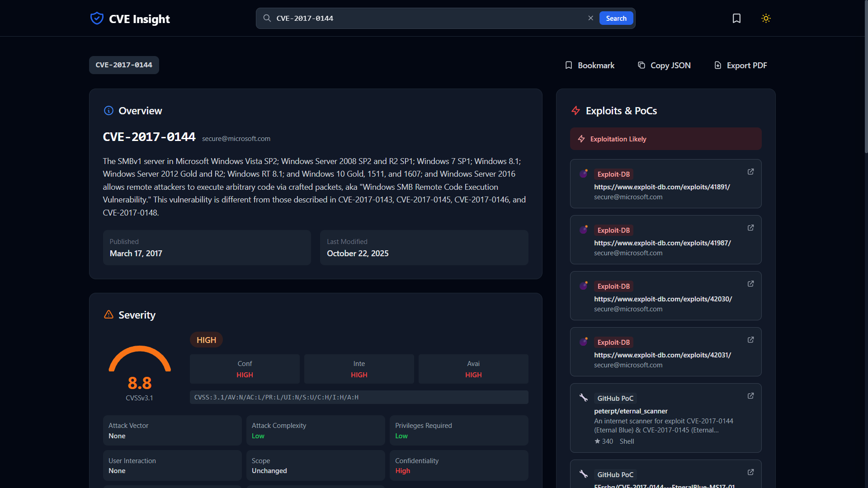Click the Attack Vector None cell
The height and width of the screenshot is (488, 868).
pos(172,430)
